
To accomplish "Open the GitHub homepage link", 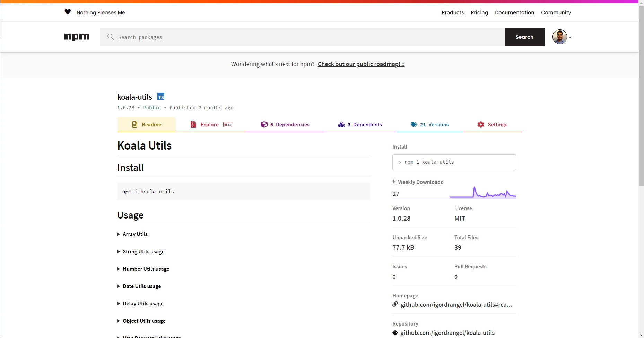I will (456, 305).
